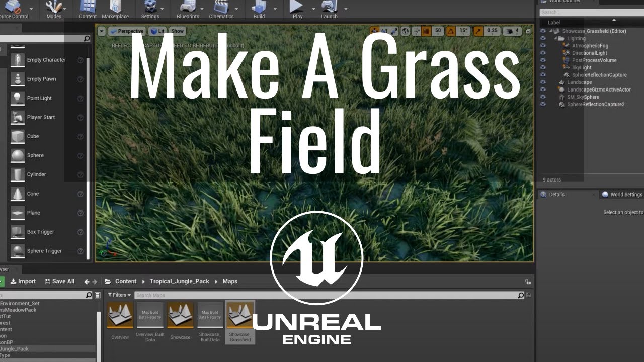This screenshot has width=644, height=362.
Task: Select the Cylinder shape icon
Action: click(x=18, y=174)
